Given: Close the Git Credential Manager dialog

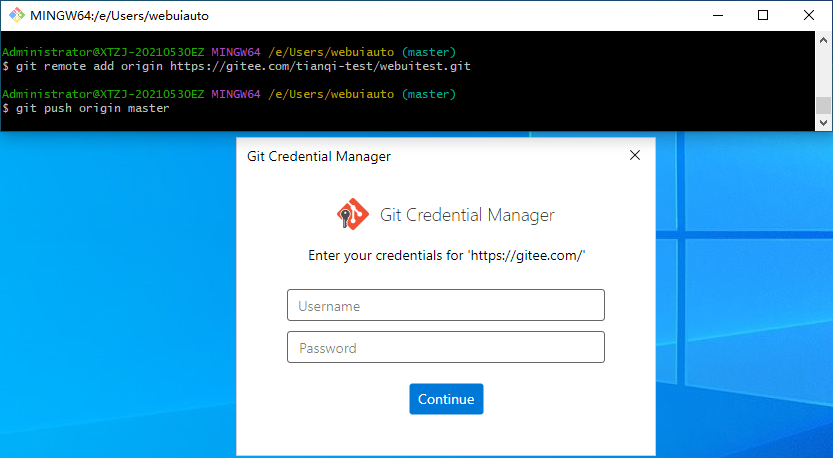Looking at the screenshot, I should pyautogui.click(x=635, y=155).
